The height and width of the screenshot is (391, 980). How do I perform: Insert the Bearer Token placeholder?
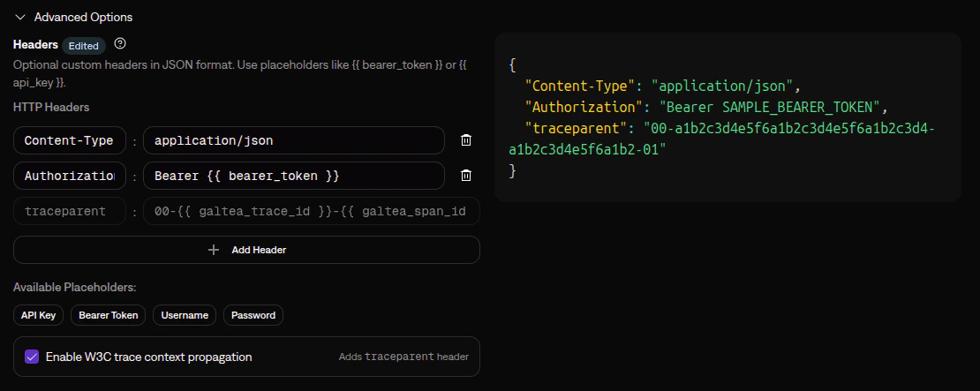(x=108, y=315)
